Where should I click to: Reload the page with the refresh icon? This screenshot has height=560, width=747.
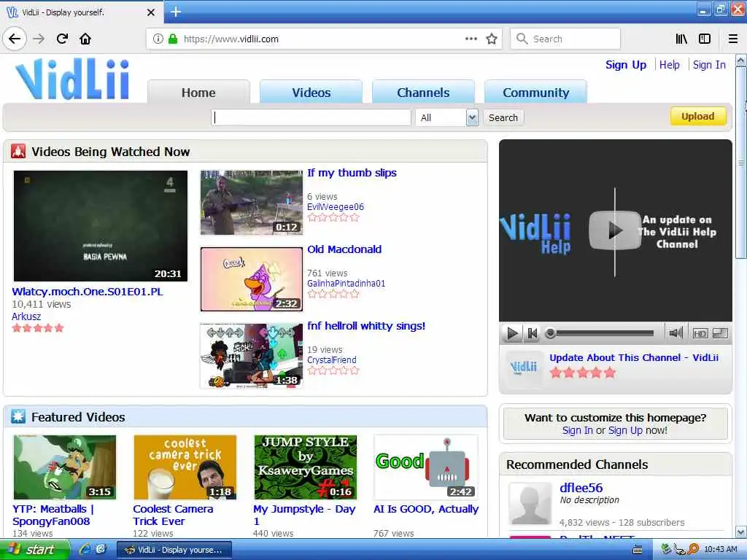[63, 39]
